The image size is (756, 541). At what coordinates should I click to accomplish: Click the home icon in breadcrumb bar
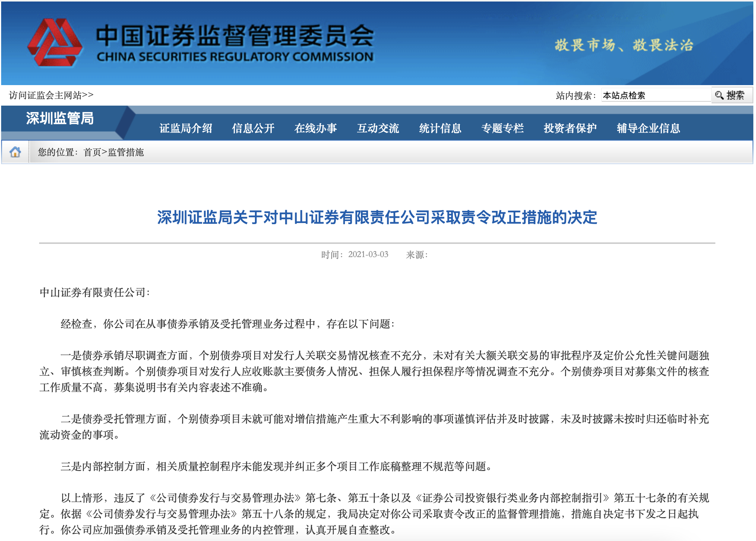coord(15,152)
